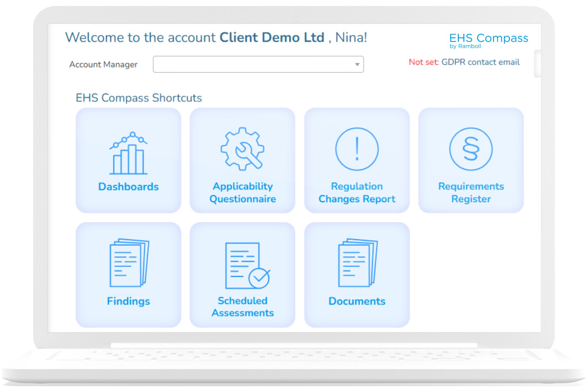Click the page scrollbar on the right edge
The height and width of the screenshot is (392, 588).
pyautogui.click(x=537, y=64)
